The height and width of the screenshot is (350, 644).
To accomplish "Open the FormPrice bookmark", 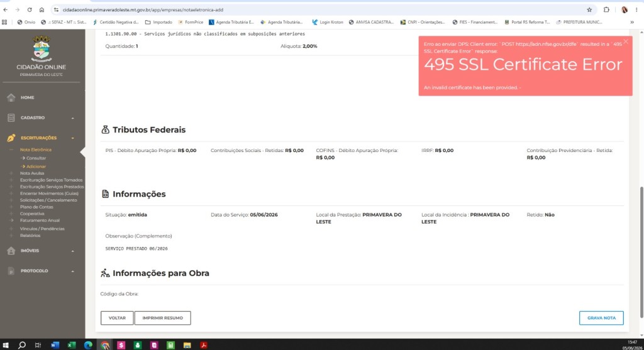I will click(191, 22).
